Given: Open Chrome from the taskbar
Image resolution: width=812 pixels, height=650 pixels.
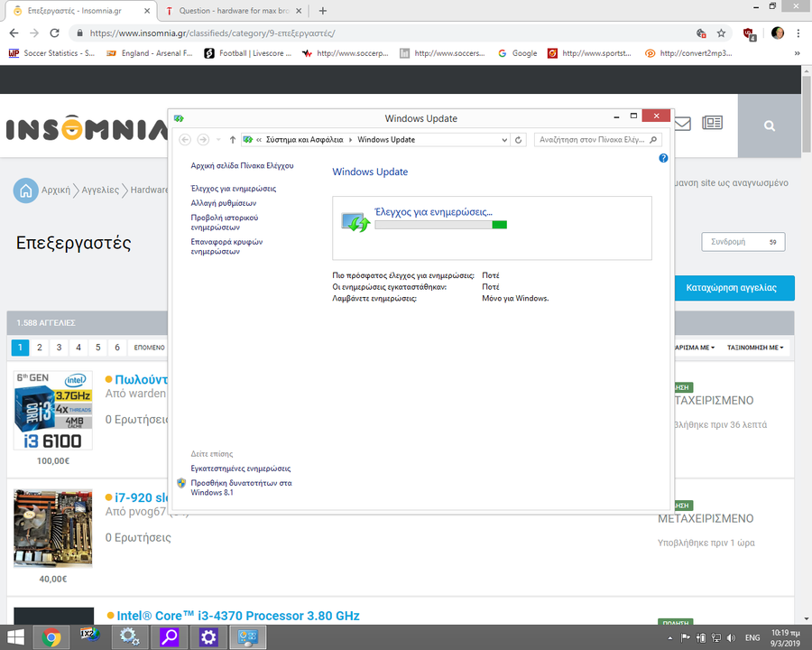Looking at the screenshot, I should tap(51, 637).
